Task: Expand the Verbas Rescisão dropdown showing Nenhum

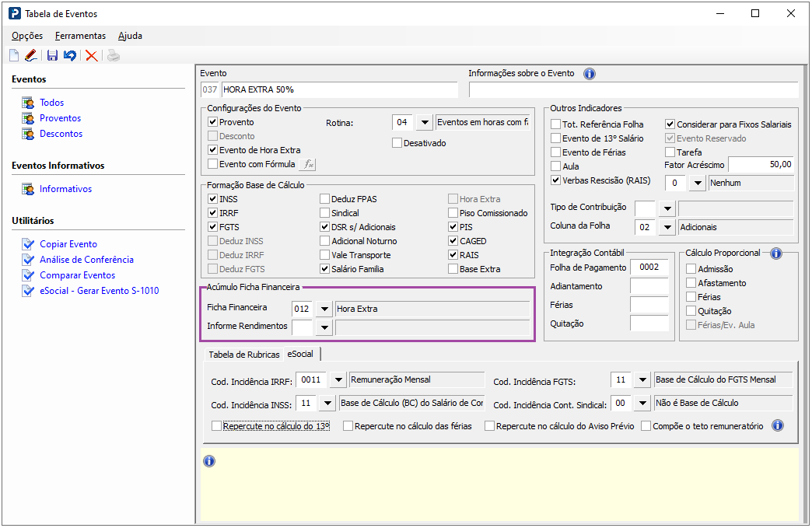Action: click(x=698, y=183)
